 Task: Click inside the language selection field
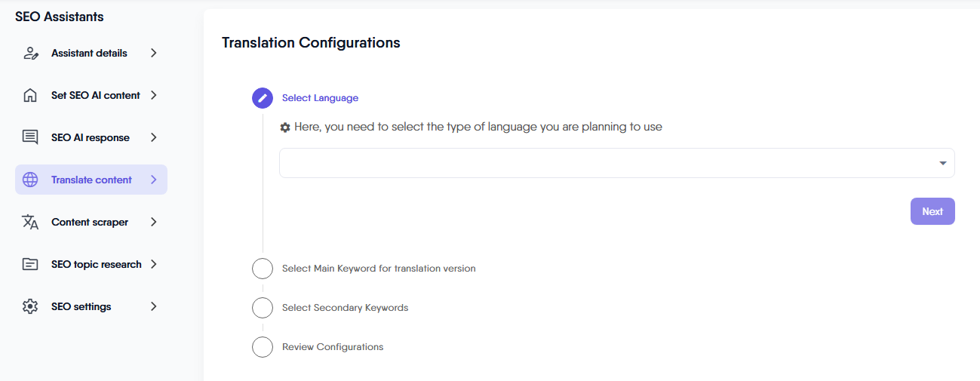click(604, 164)
